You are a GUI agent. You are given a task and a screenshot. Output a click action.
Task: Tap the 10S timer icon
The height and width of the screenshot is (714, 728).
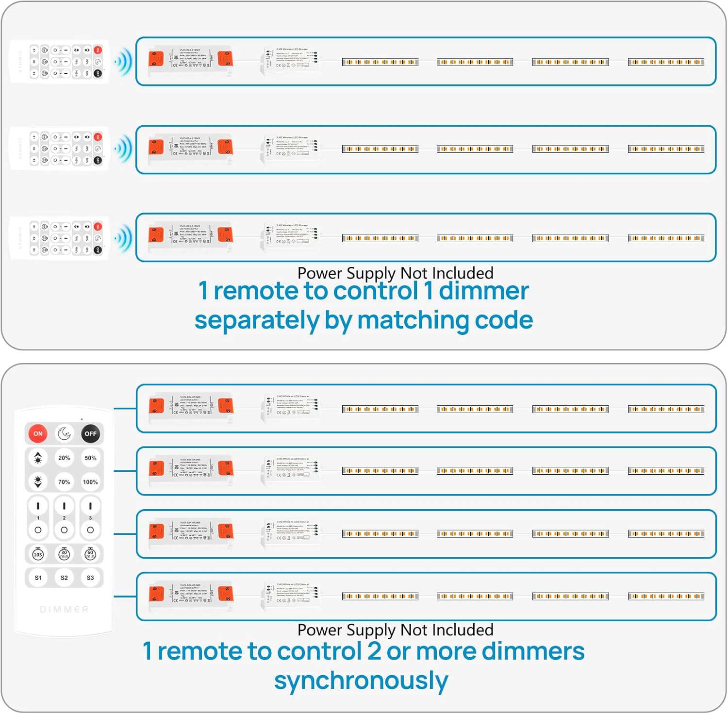(x=38, y=554)
